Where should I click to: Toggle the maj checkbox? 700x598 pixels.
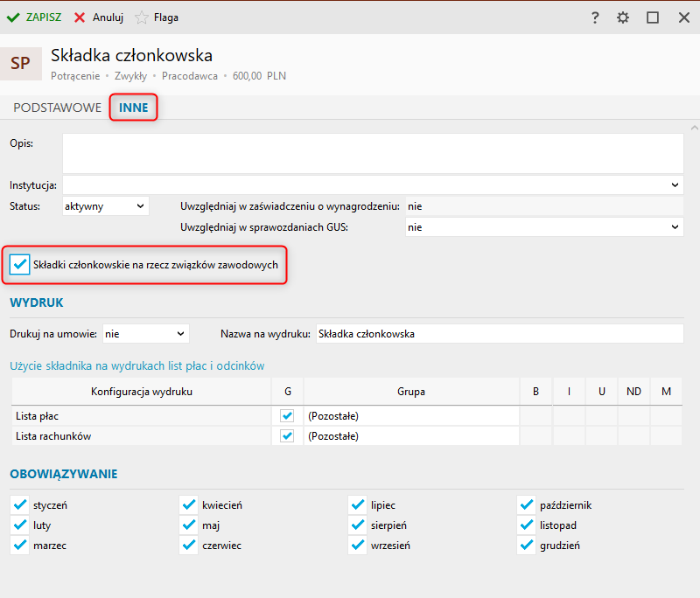[189, 525]
